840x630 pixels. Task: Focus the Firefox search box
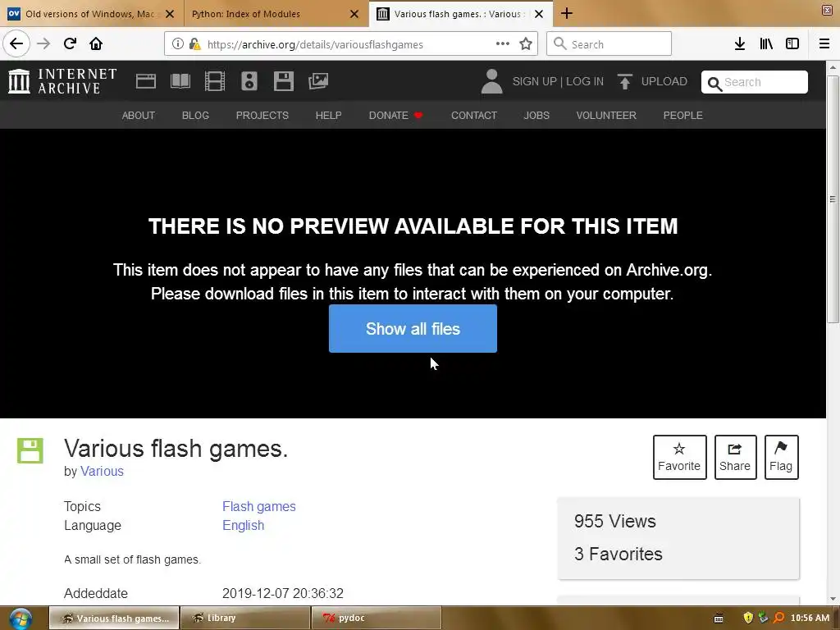(609, 44)
